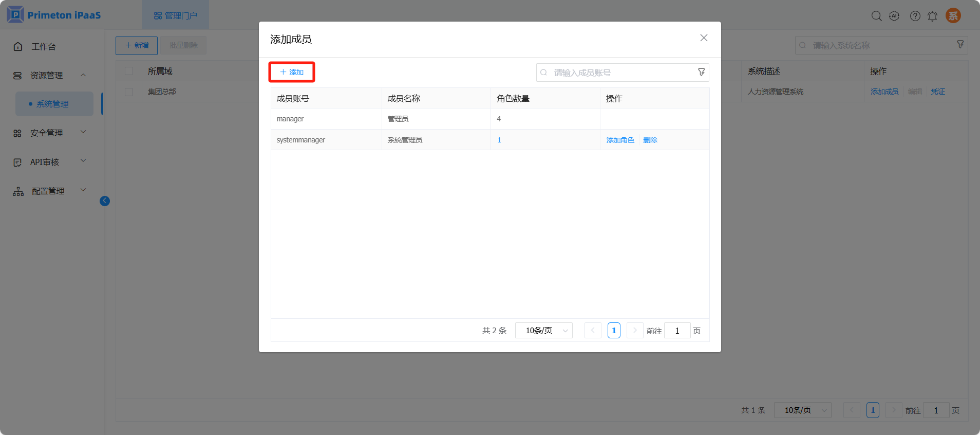Click the orange user avatar icon

[x=953, y=15]
